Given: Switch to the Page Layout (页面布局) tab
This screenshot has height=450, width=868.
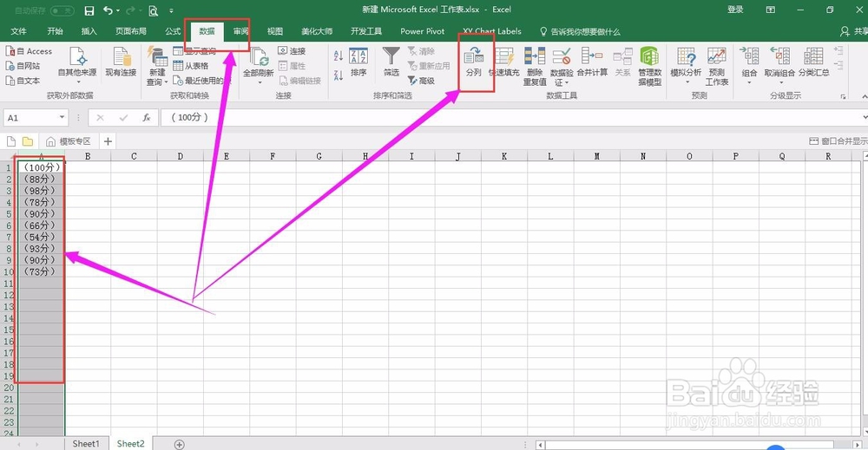Looking at the screenshot, I should click(x=131, y=31).
